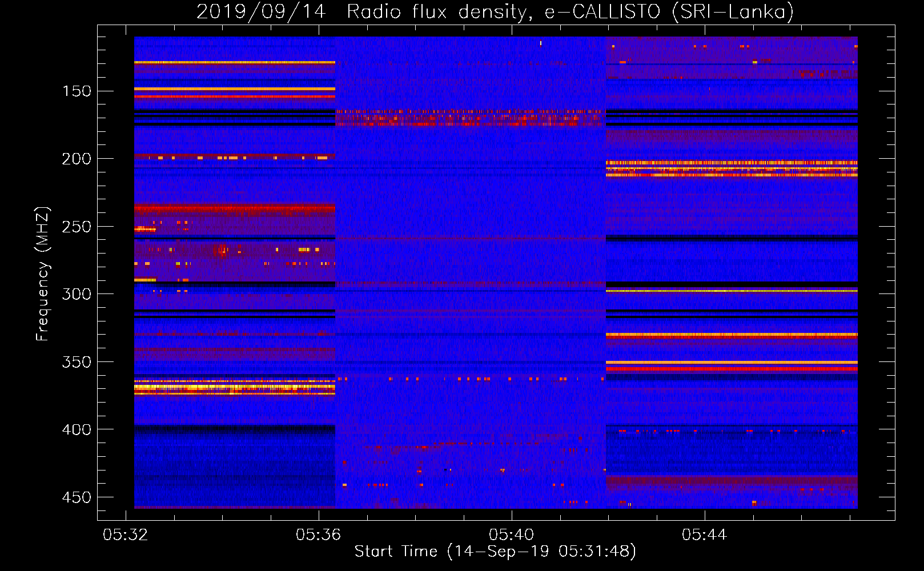Viewport: 924px width, 571px height.
Task: Click the 450 frequency tick label
Action: coord(77,497)
